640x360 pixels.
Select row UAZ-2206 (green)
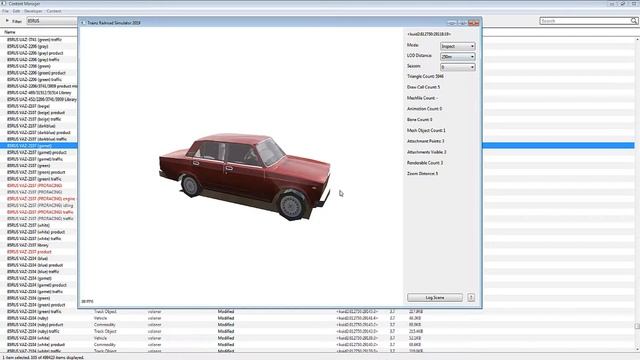pos(29,66)
